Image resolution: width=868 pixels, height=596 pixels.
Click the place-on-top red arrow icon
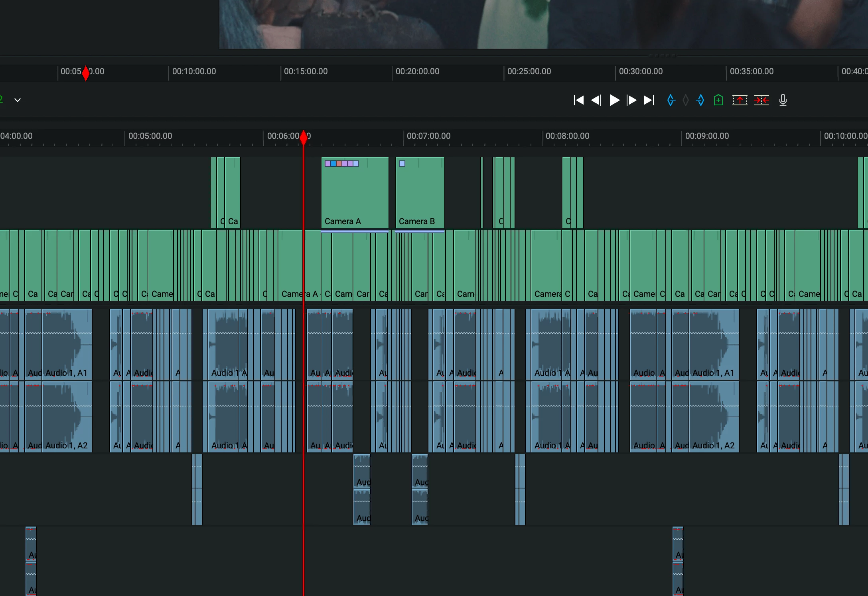(740, 100)
